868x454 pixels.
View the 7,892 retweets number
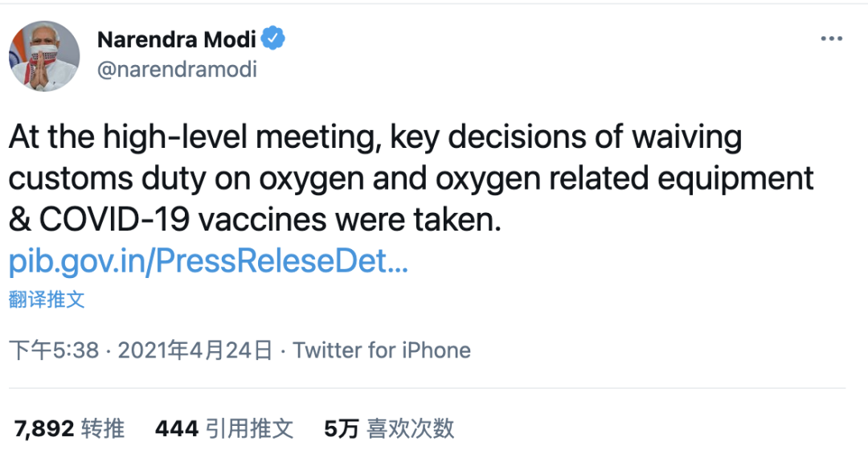44,429
